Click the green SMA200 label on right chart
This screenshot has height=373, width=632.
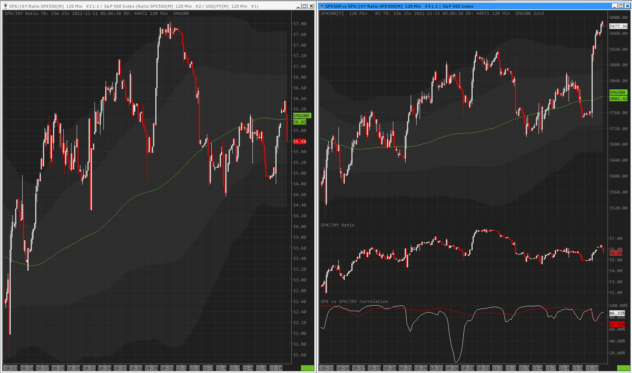click(x=618, y=93)
